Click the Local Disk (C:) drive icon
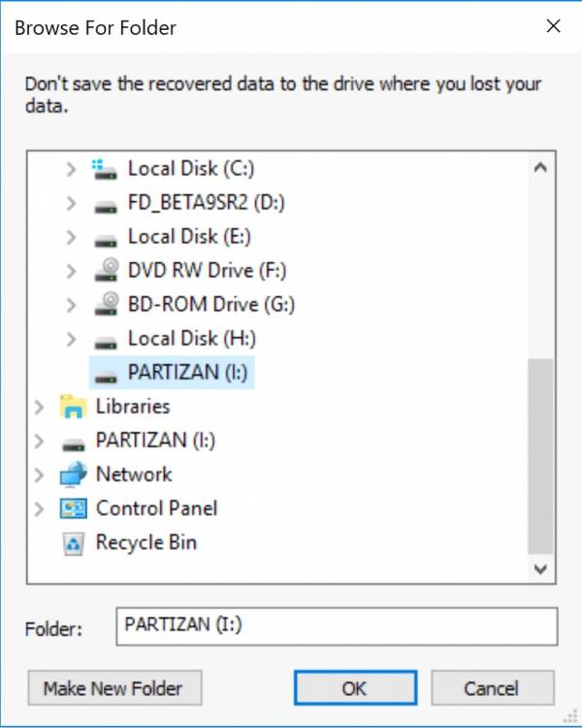The height and width of the screenshot is (728, 582). pos(104,169)
